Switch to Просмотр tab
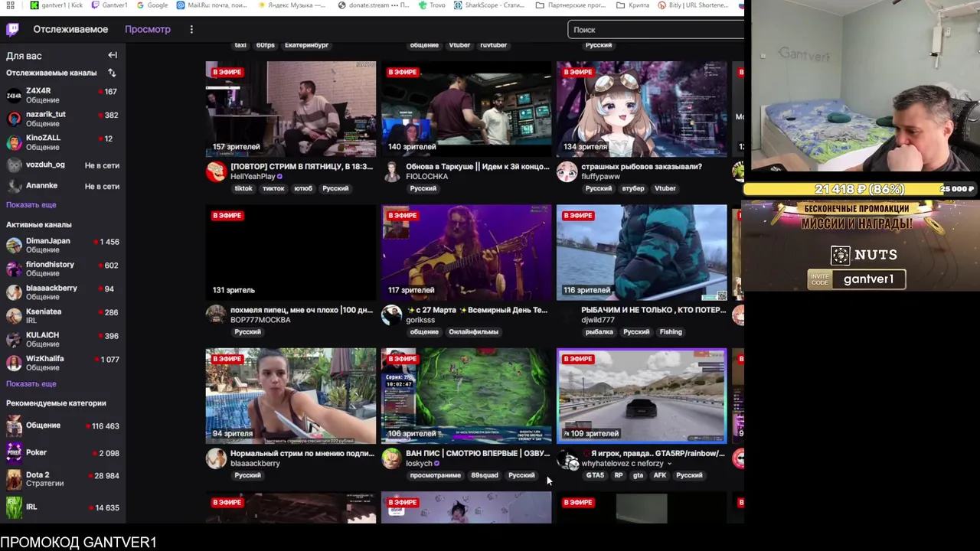The width and height of the screenshot is (980, 551). (148, 29)
